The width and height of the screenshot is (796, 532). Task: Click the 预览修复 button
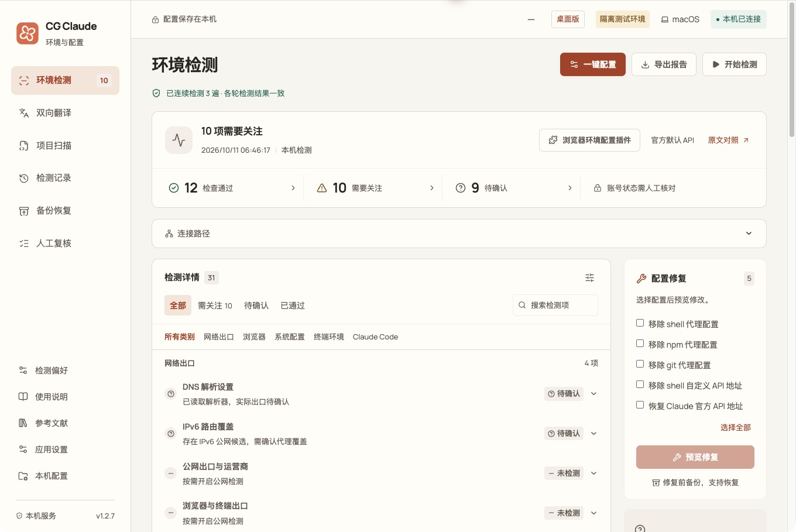coord(695,457)
